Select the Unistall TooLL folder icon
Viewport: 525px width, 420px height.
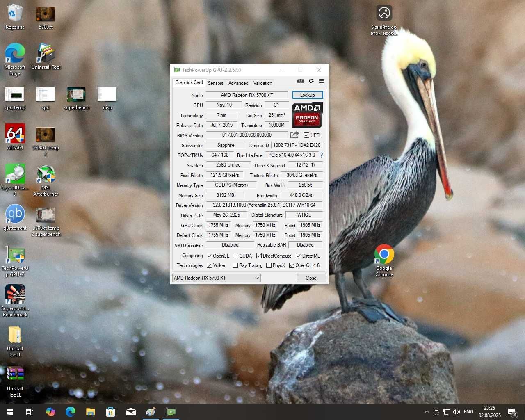click(15, 341)
